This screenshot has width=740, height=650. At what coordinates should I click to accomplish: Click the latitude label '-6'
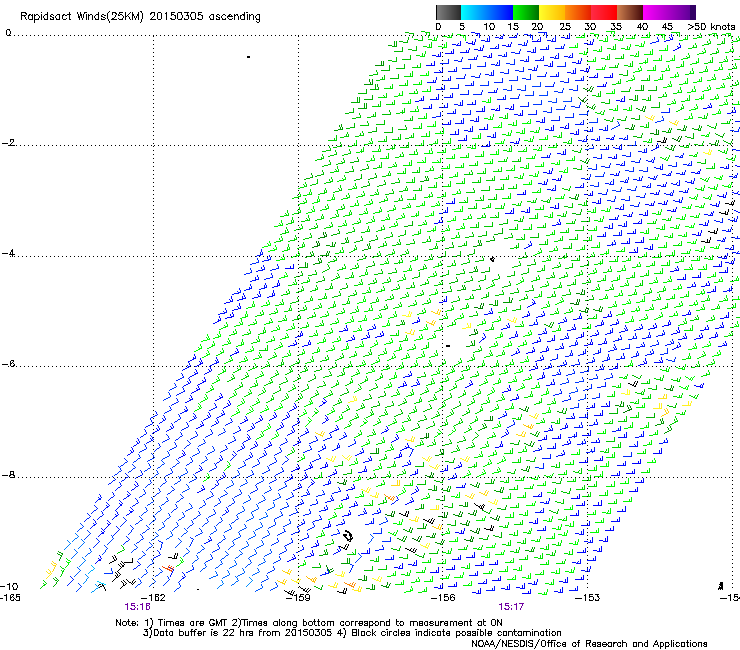click(x=9, y=364)
